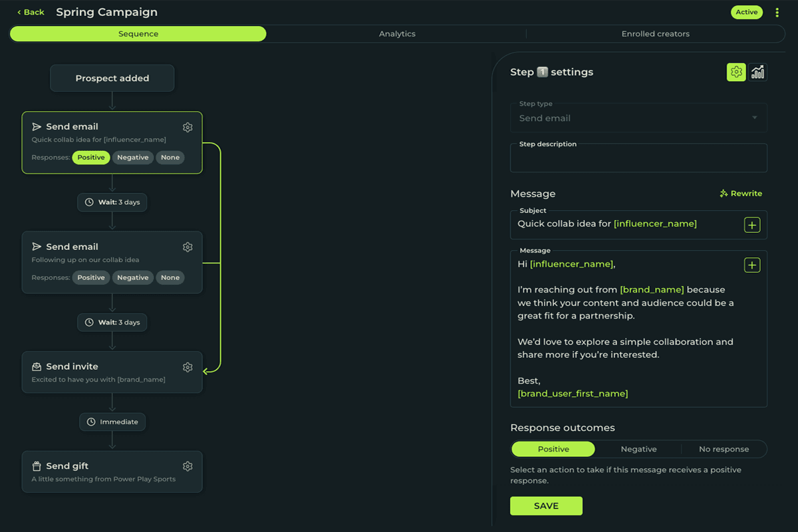Open gear settings on follow-up Send email step
The height and width of the screenshot is (532, 798).
pyautogui.click(x=188, y=247)
